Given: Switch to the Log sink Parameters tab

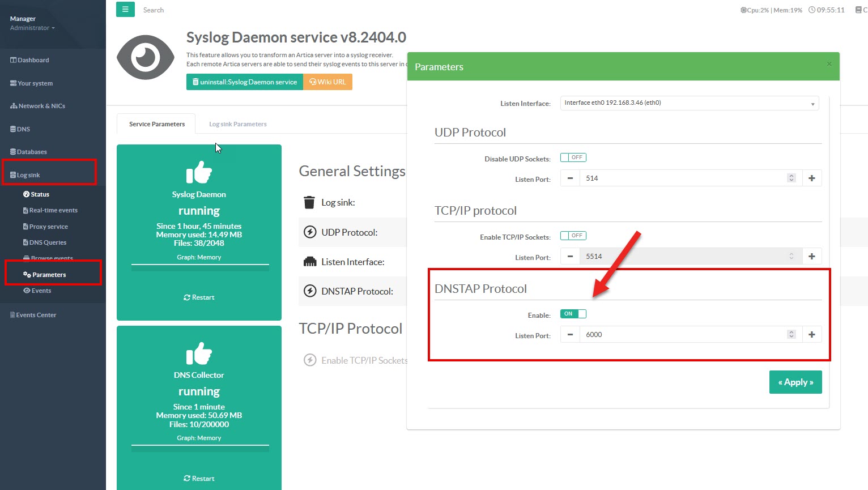Looking at the screenshot, I should pyautogui.click(x=237, y=124).
